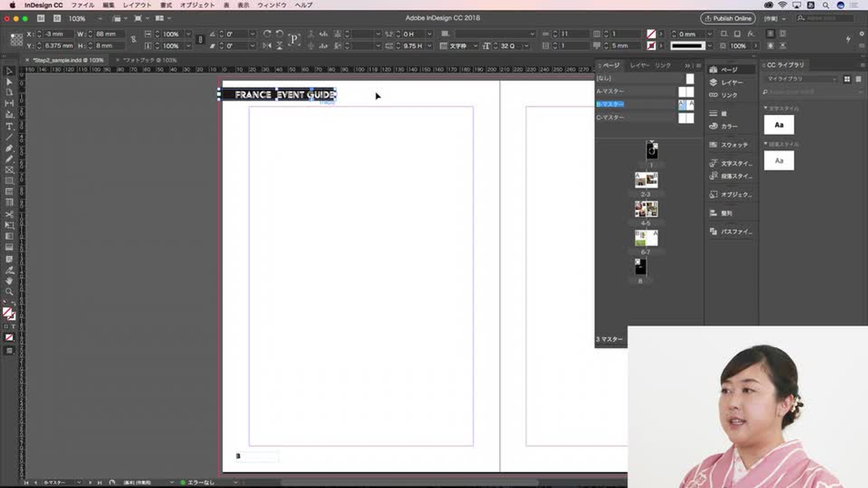This screenshot has height=488, width=868.
Task: Open the Pathfinder panel icon
Action: coord(731,231)
